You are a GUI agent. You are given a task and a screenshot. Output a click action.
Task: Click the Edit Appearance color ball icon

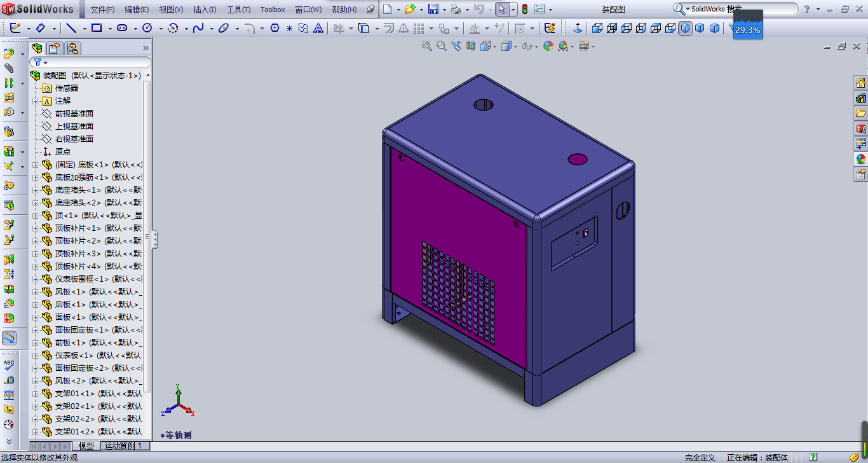pos(548,46)
